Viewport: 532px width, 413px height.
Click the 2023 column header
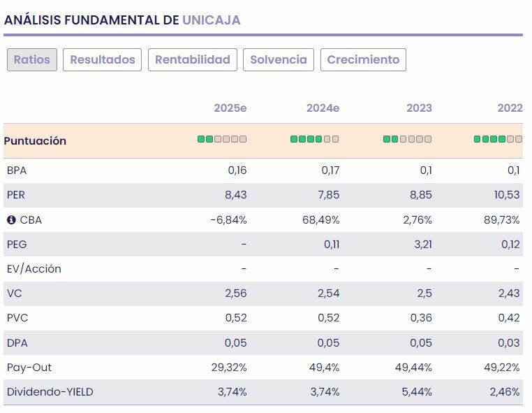(x=419, y=108)
